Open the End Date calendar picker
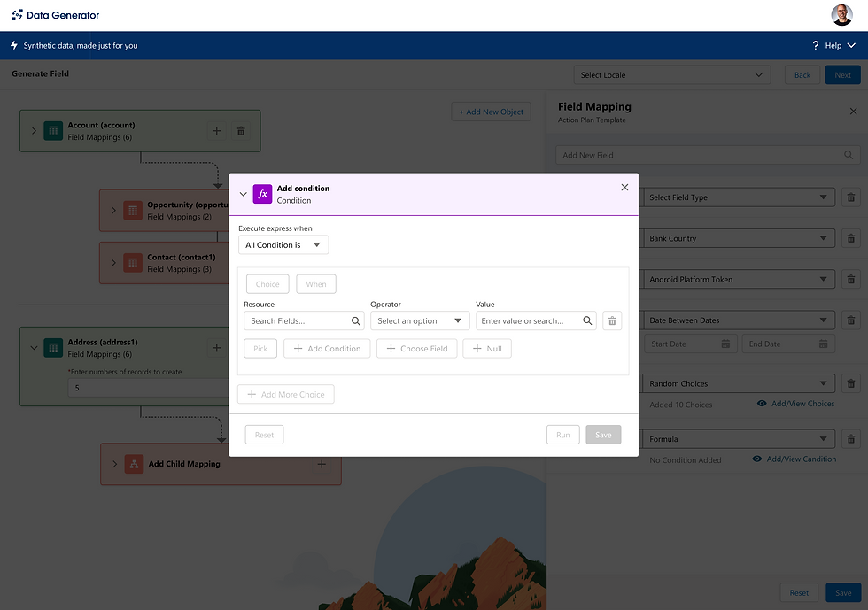Screen dimensions: 868x610 coord(823,344)
